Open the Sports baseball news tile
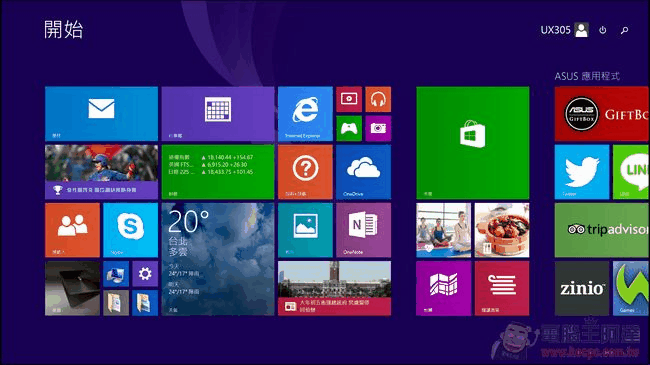The width and height of the screenshot is (650, 365). [101, 172]
